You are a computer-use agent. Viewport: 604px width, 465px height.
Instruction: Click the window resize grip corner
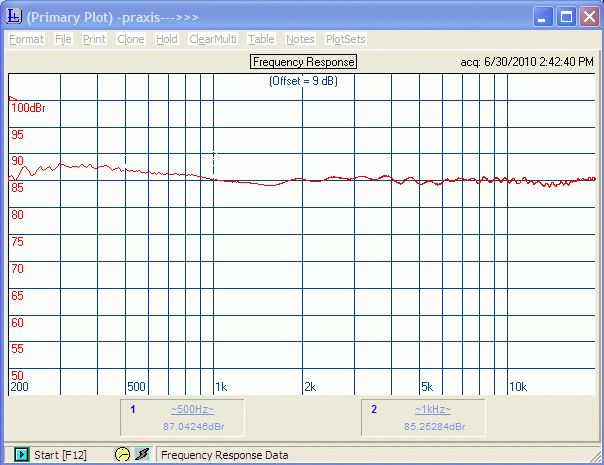[x=595, y=456]
